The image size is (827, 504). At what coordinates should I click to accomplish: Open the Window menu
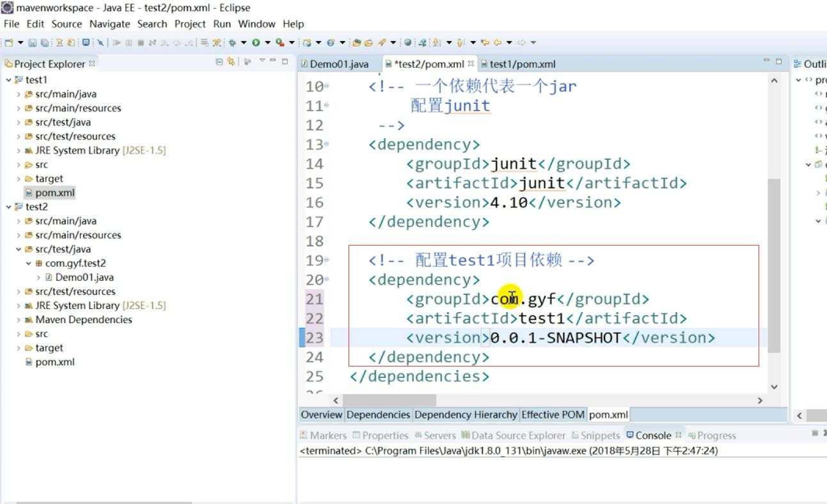pos(256,24)
